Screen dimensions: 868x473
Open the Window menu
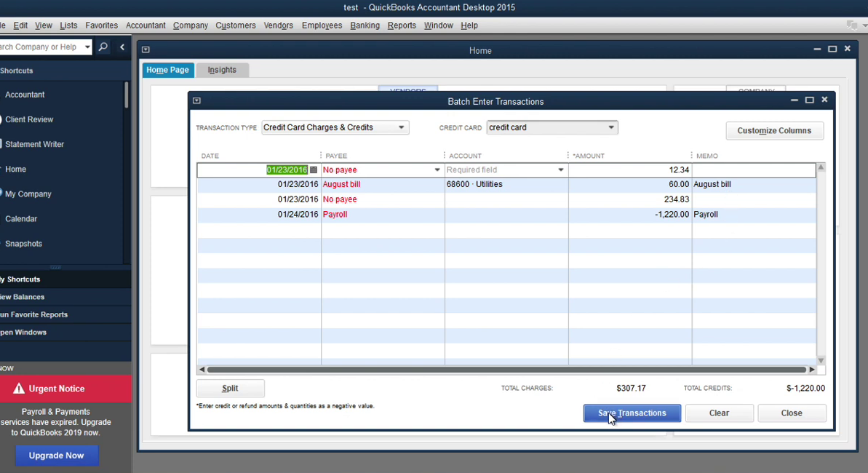pos(439,25)
